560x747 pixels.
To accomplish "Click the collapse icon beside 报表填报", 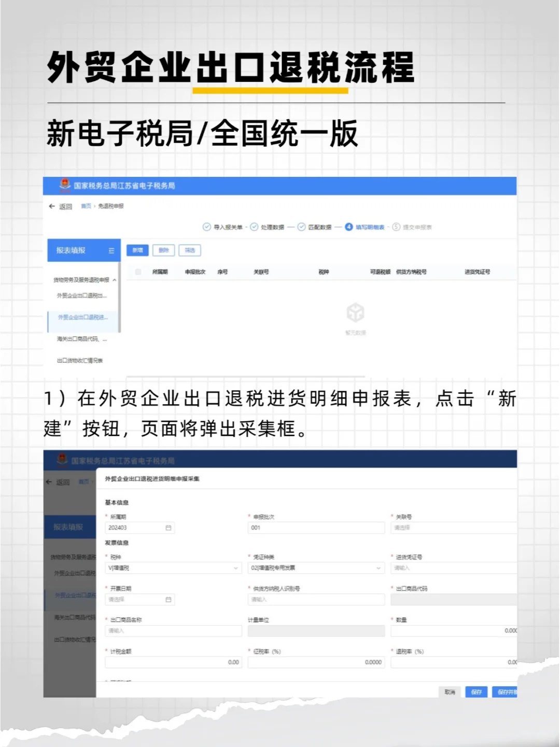I will pyautogui.click(x=111, y=251).
